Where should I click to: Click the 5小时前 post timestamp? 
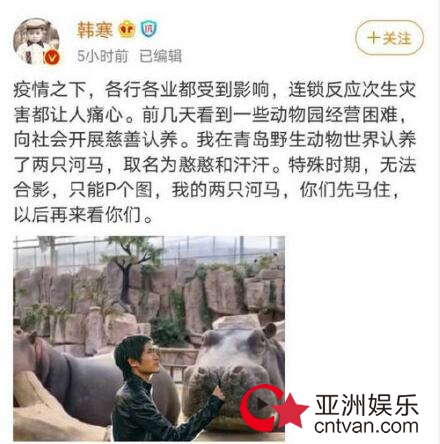click(103, 56)
